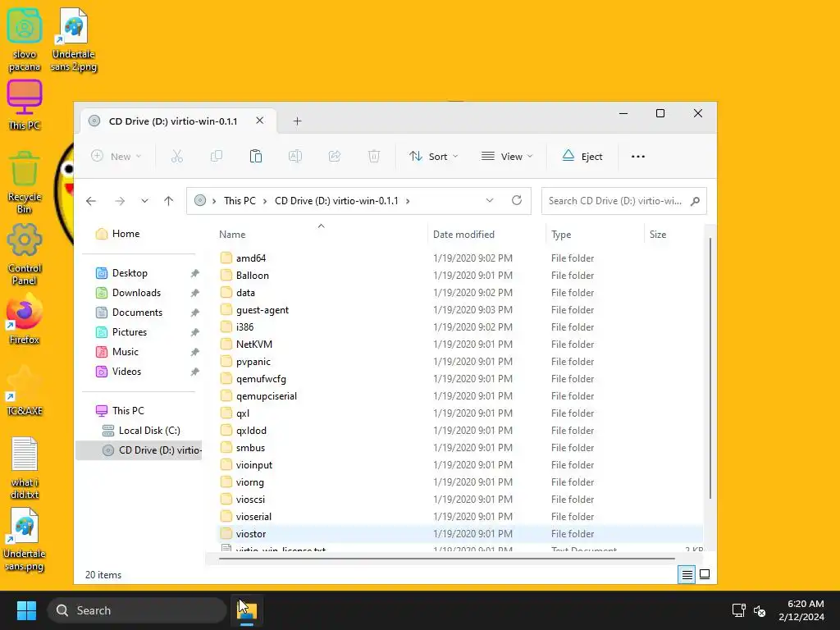Refresh the current folder view

click(517, 200)
